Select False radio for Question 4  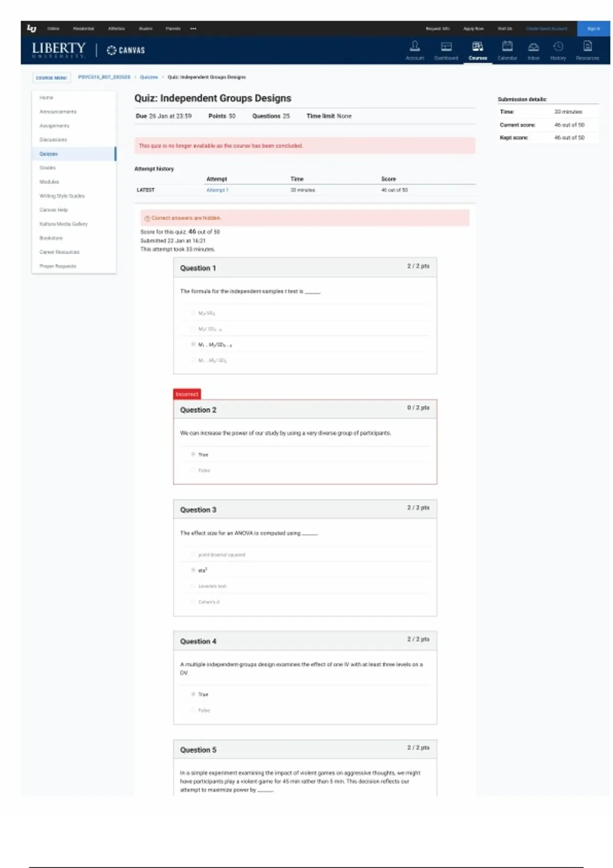193,710
